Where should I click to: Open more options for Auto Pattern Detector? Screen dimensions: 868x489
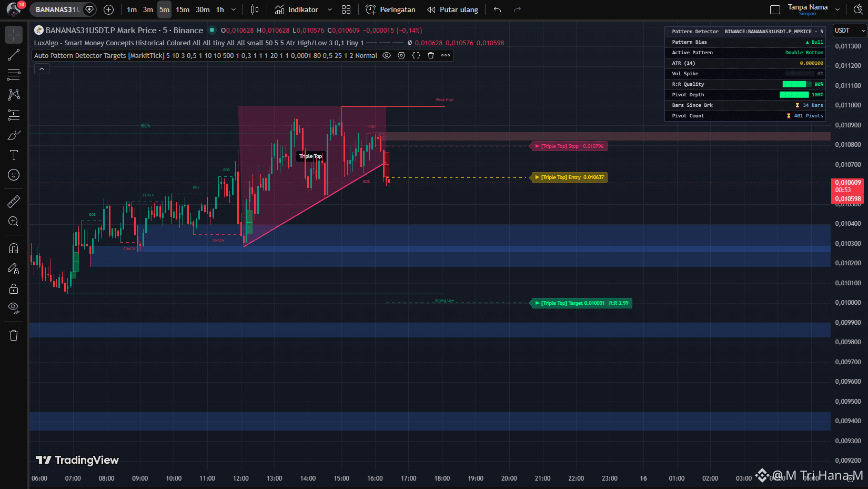tap(446, 55)
